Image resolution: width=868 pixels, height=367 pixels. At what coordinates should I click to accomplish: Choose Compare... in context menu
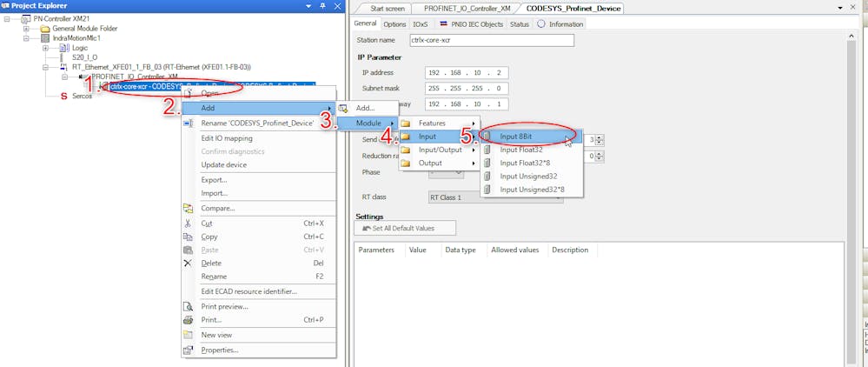[259, 209]
